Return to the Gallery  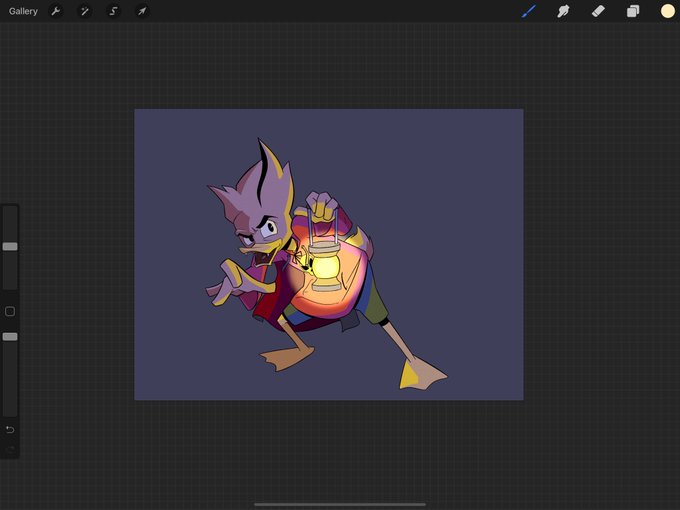pos(23,11)
